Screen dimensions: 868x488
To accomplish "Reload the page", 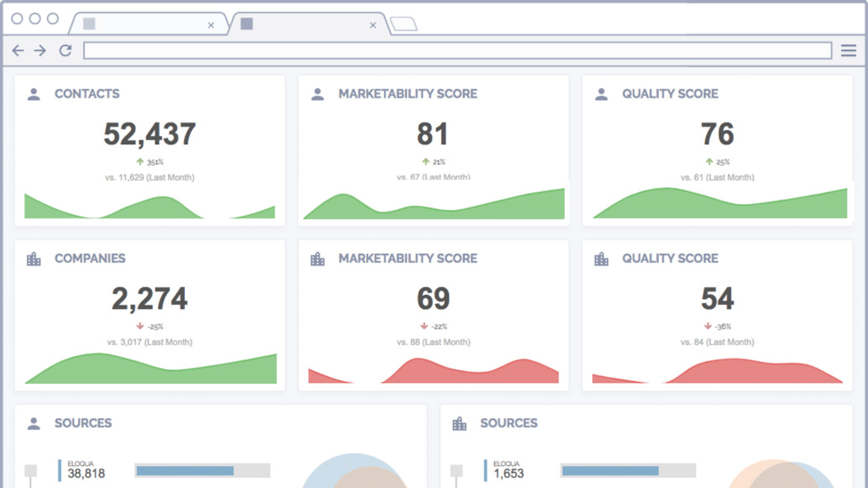I will coord(66,50).
